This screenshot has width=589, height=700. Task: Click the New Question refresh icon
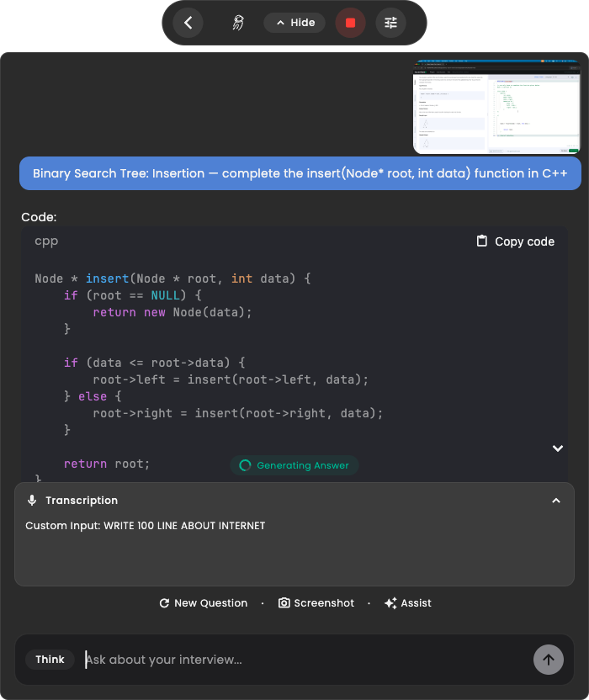click(x=164, y=603)
